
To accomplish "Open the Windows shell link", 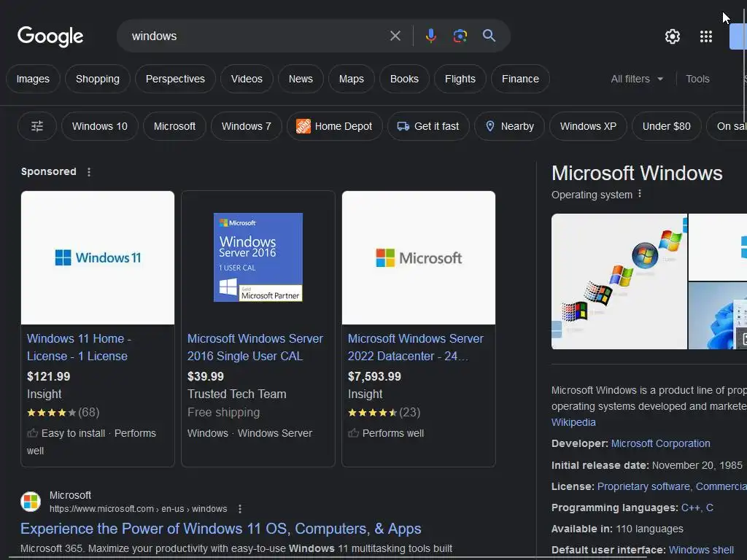I will click(701, 550).
